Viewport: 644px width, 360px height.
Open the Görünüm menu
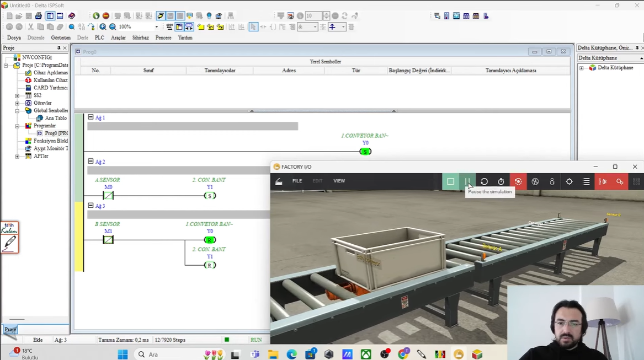coord(60,38)
